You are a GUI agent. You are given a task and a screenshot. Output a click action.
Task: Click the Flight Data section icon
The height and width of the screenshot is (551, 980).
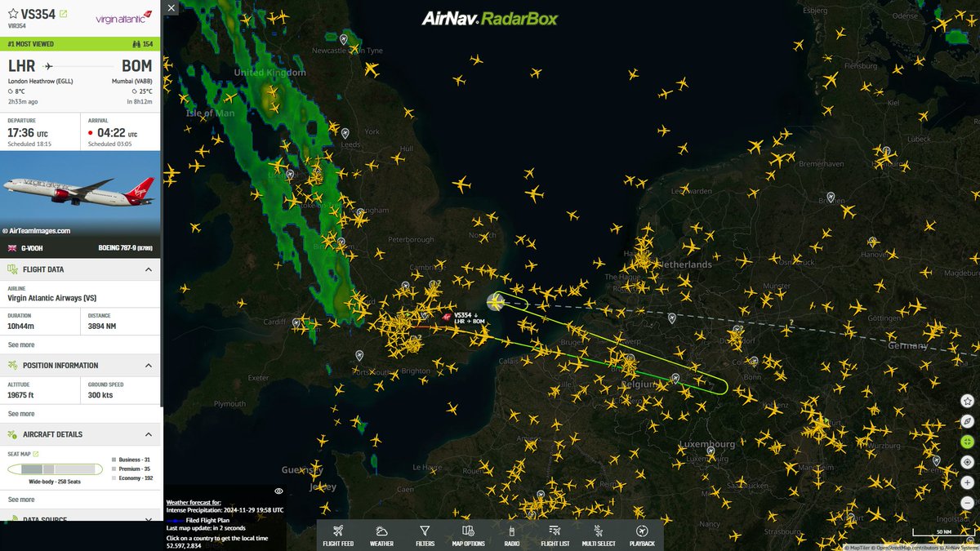point(12,269)
